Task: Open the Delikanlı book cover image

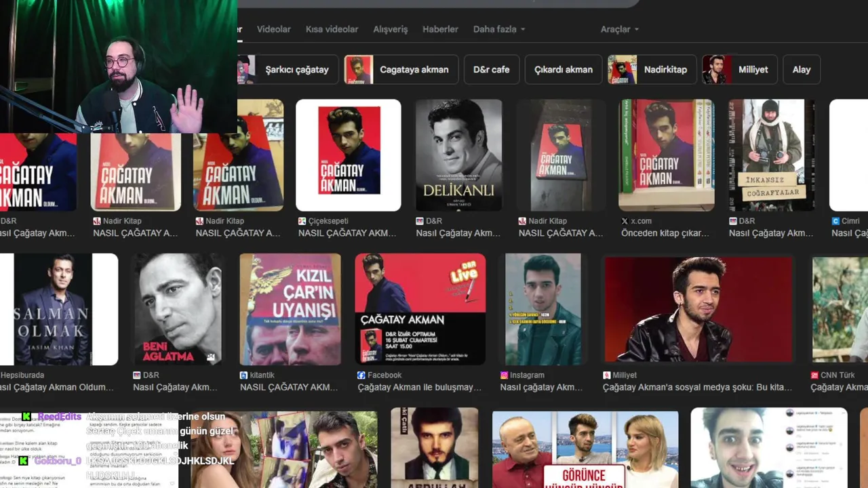Action: coord(458,155)
